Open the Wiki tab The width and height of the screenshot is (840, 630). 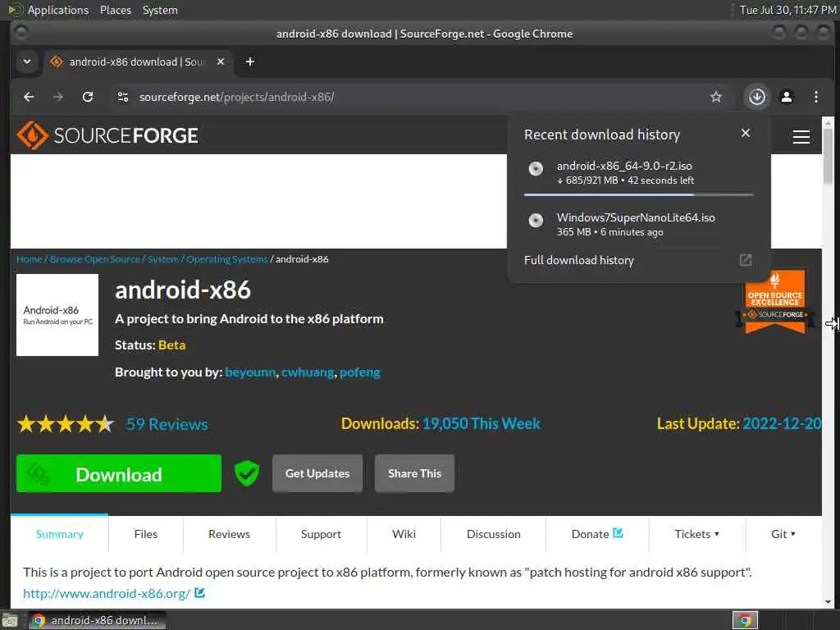tap(404, 534)
